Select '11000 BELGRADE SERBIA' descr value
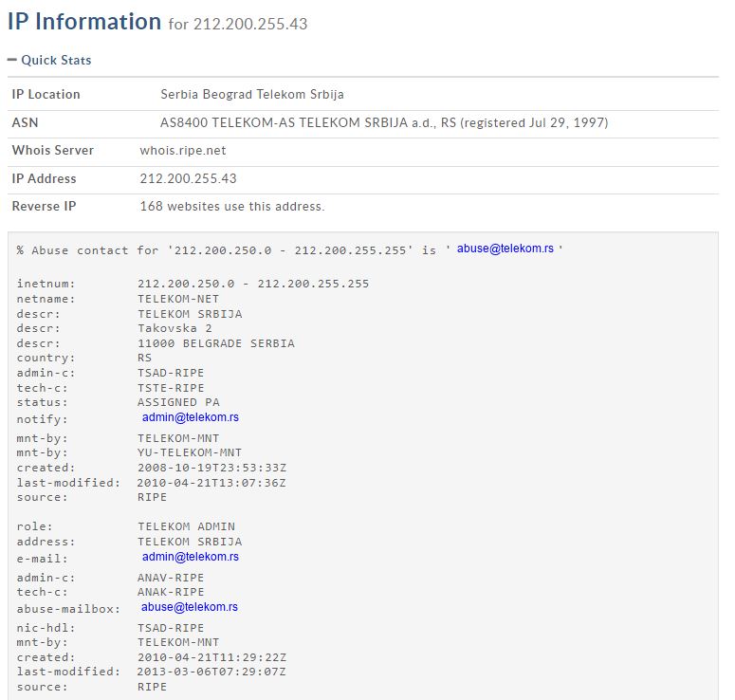 pyautogui.click(x=216, y=343)
